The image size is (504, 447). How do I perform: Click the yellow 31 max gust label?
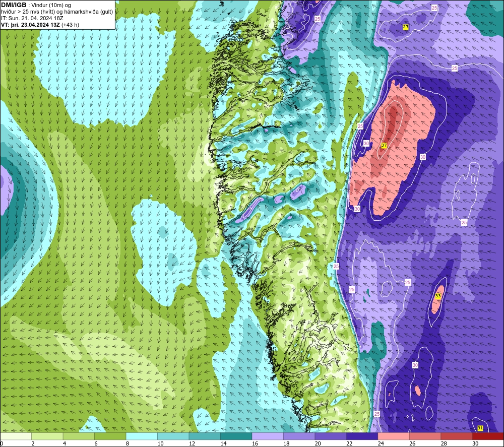[x=480, y=428]
